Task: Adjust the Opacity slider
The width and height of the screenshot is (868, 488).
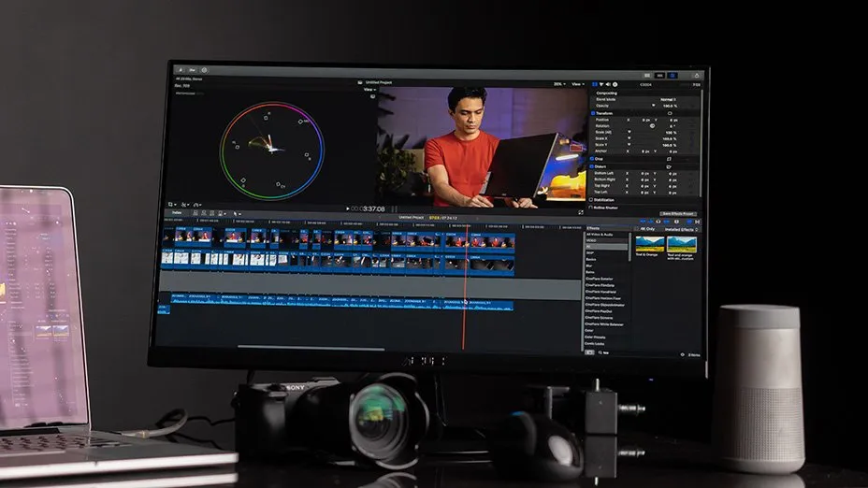Action: point(653,106)
